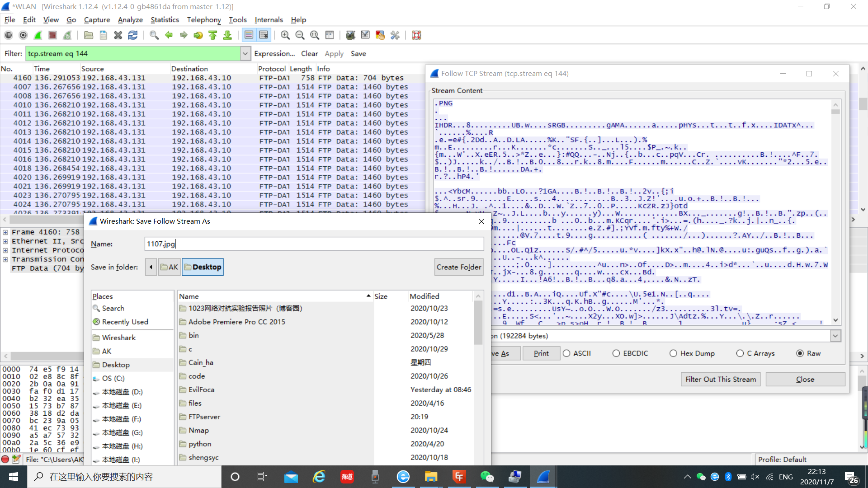Click the reload capture file icon
The image size is (868, 488).
pyautogui.click(x=133, y=35)
